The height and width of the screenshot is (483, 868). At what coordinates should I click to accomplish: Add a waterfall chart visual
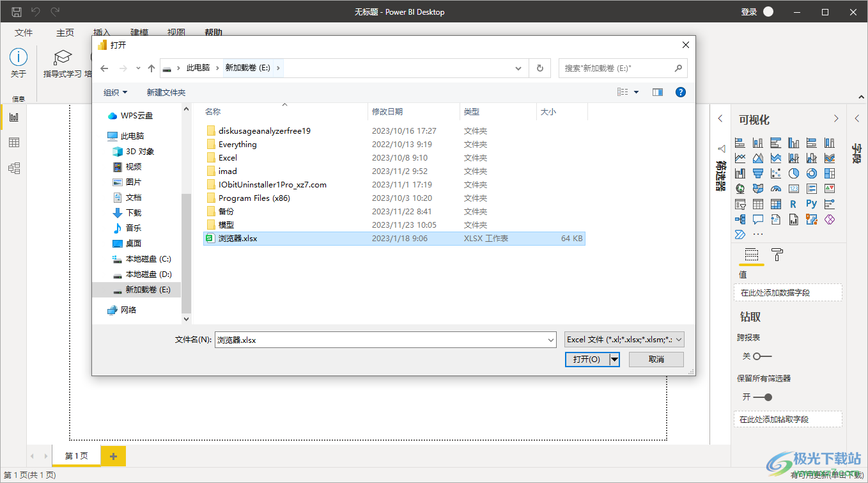[x=740, y=173]
